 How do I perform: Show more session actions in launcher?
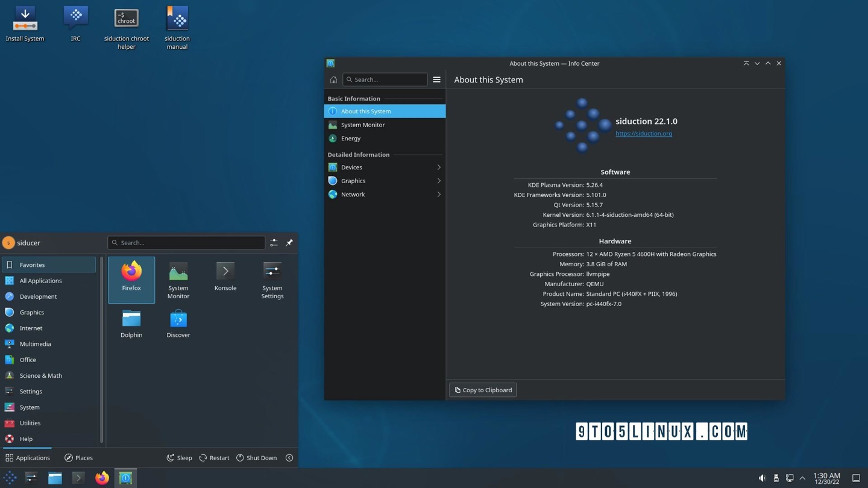tap(289, 458)
